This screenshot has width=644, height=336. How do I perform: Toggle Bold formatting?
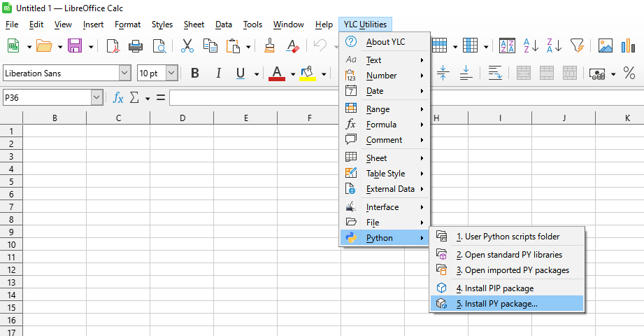[195, 73]
